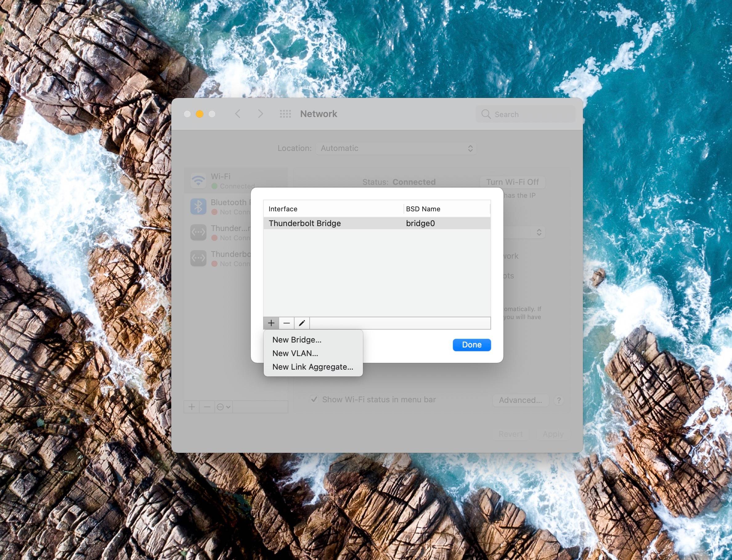
Task: Select the Bluetooth service icon in the sidebar
Action: pyautogui.click(x=198, y=207)
